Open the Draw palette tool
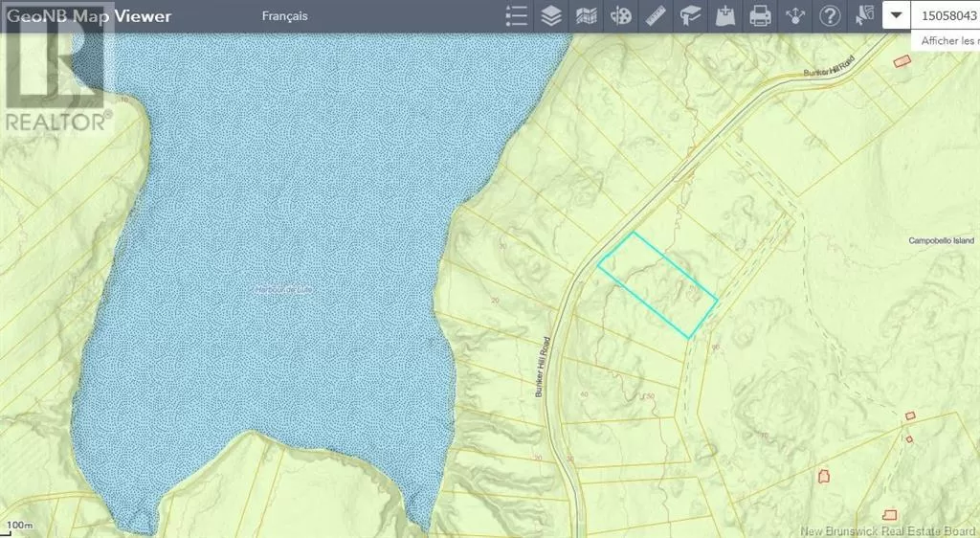 click(x=621, y=16)
